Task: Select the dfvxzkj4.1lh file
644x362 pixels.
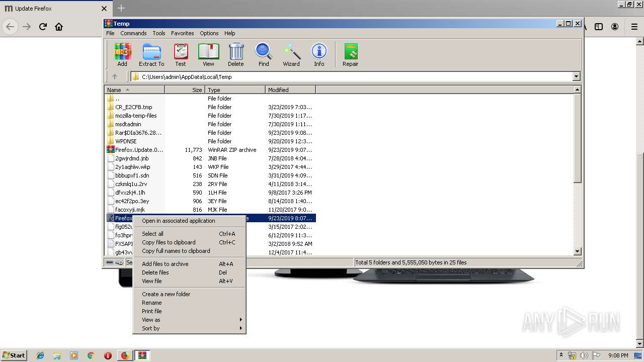Action: pos(130,193)
